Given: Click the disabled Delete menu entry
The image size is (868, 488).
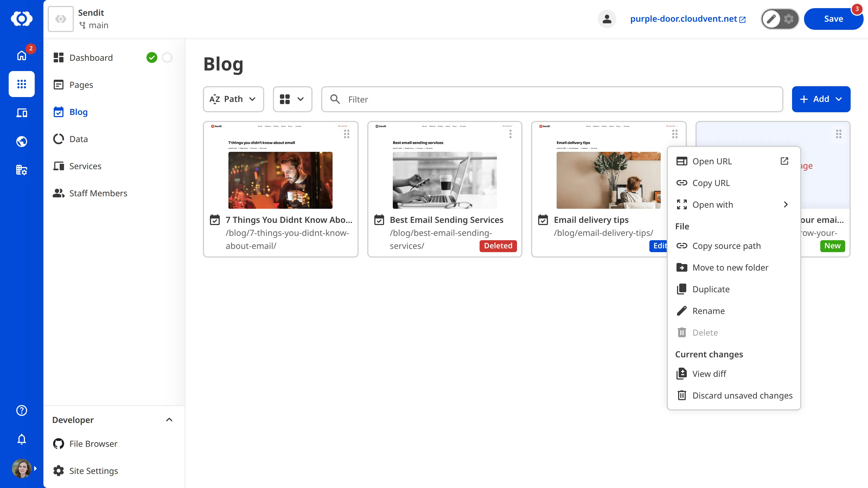Looking at the screenshot, I should pyautogui.click(x=734, y=333).
